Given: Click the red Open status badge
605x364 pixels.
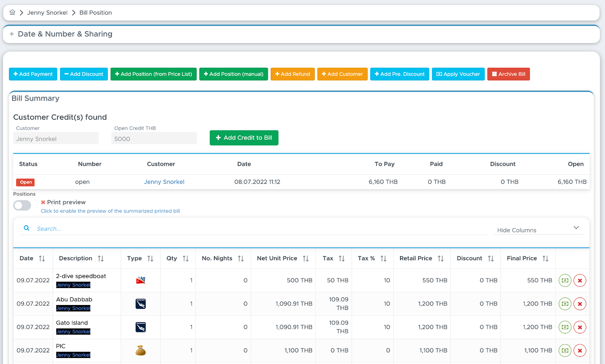Looking at the screenshot, I should pyautogui.click(x=25, y=182).
